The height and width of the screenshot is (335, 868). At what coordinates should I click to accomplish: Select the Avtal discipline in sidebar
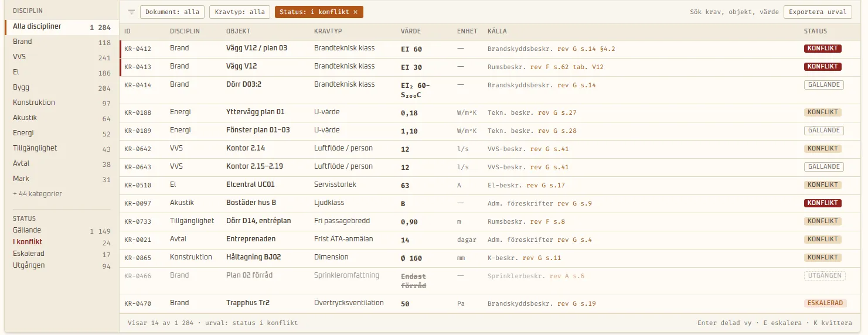(62, 164)
